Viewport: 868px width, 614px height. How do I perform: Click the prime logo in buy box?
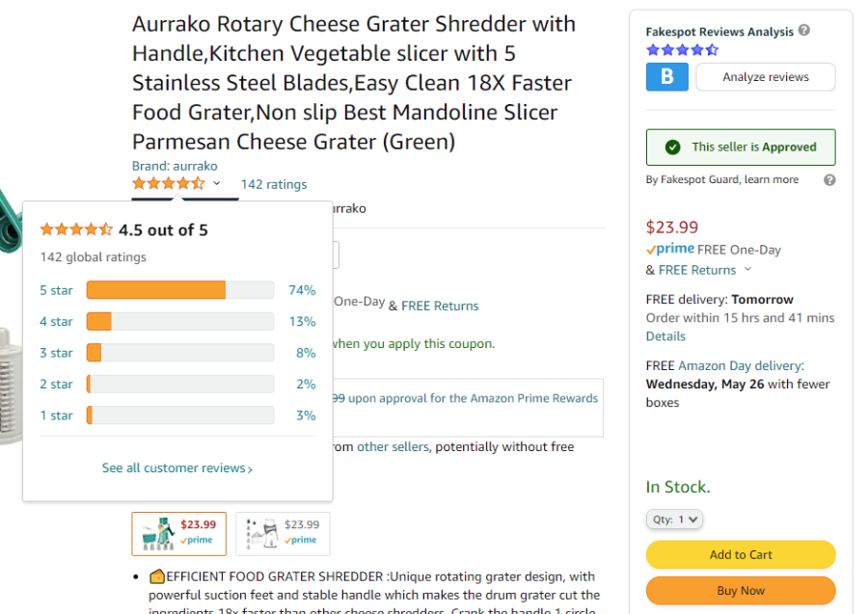670,249
